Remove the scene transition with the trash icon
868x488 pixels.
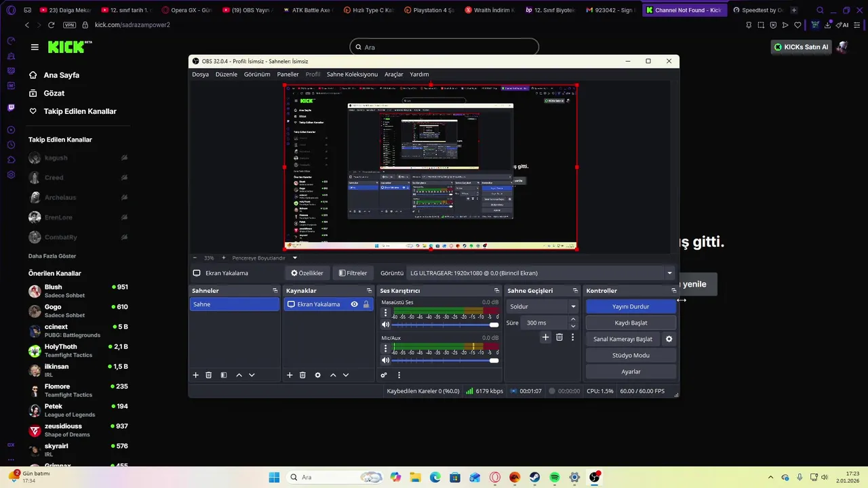coord(559,337)
